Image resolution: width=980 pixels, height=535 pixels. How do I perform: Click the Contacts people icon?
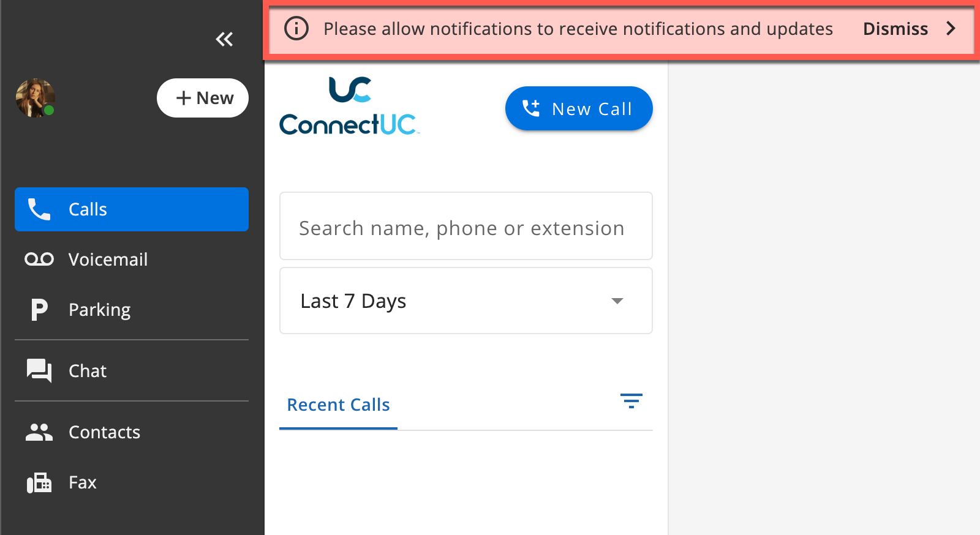[x=39, y=432]
